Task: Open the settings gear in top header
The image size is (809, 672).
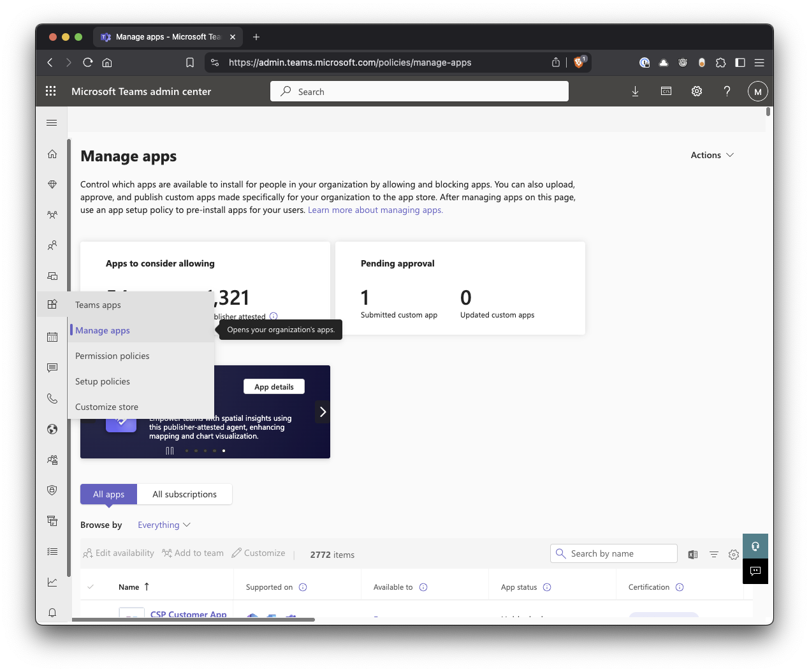Action: pyautogui.click(x=697, y=91)
